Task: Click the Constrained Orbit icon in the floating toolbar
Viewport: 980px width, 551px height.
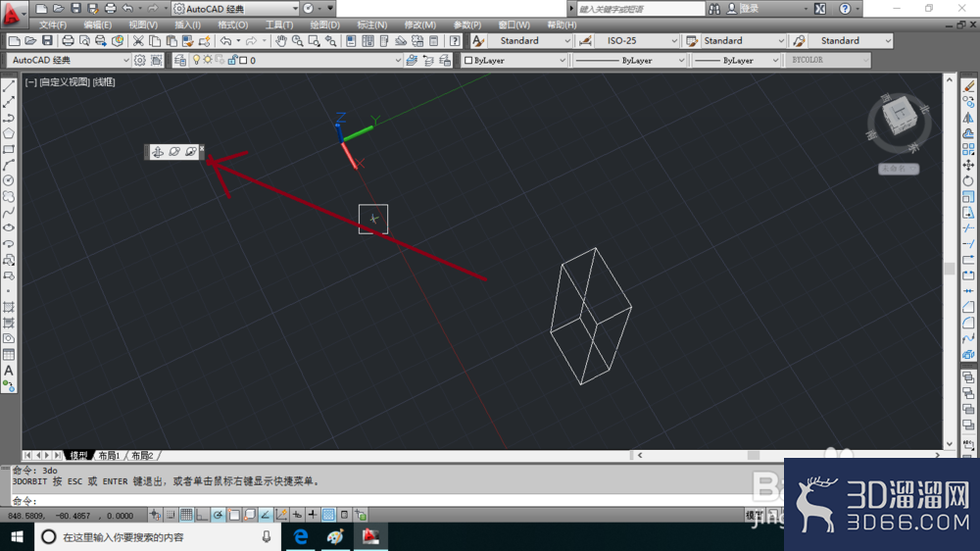Action: tap(158, 152)
